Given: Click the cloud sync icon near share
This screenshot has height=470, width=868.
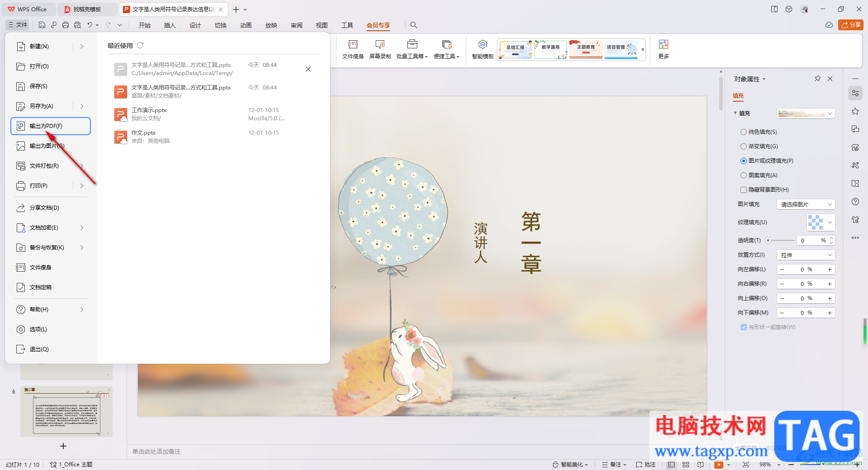Looking at the screenshot, I should (x=829, y=25).
